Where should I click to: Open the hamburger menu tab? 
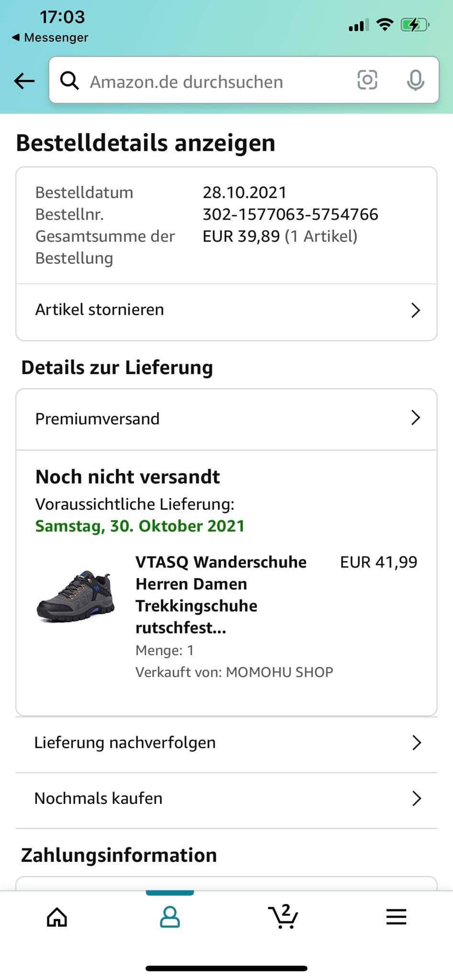click(x=396, y=917)
